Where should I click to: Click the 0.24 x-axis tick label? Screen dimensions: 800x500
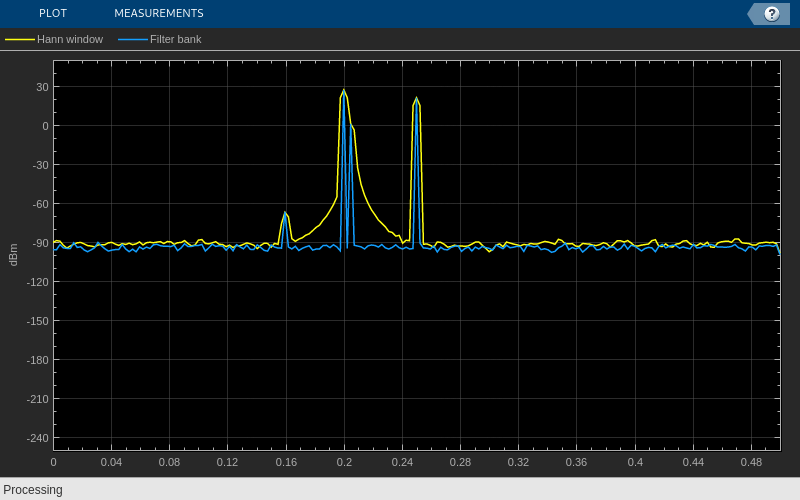pos(403,462)
